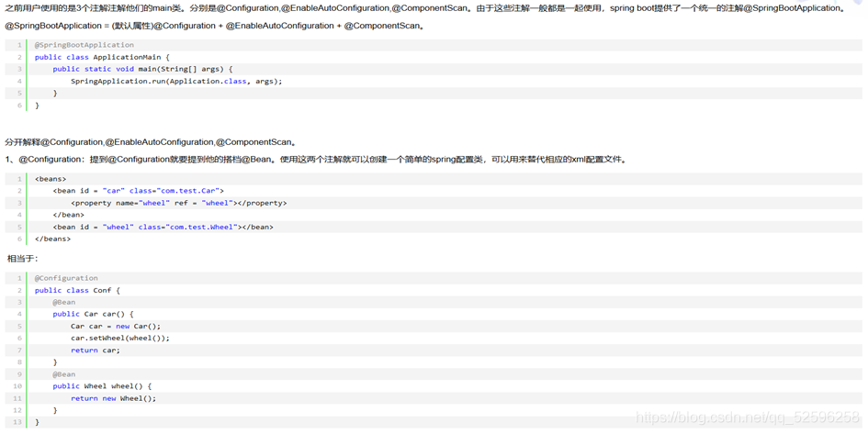Click 'public static void main(String[] args)' line
This screenshot has width=868, height=434.
[x=142, y=69]
